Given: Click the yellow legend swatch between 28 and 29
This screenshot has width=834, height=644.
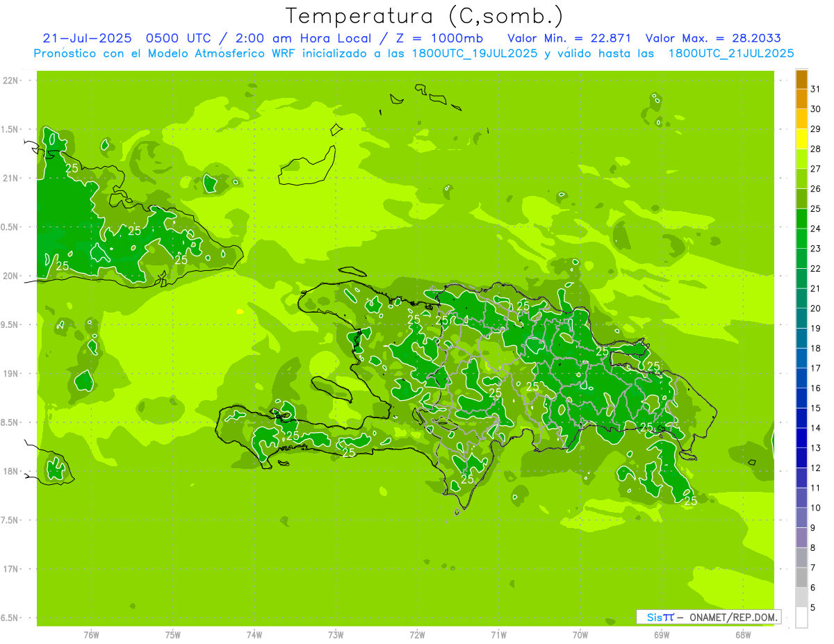Looking at the screenshot, I should pyautogui.click(x=801, y=139).
